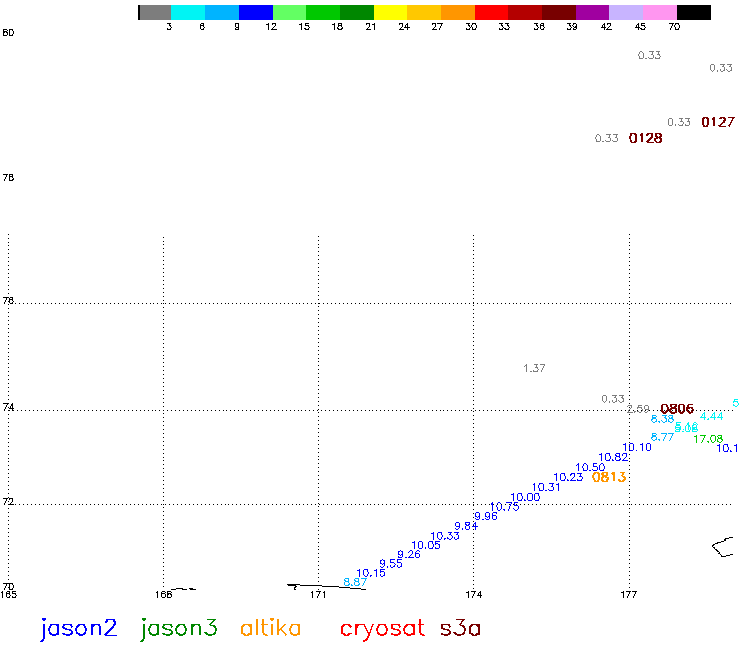Click the jason2 legend label
740x650 pixels.
click(78, 629)
